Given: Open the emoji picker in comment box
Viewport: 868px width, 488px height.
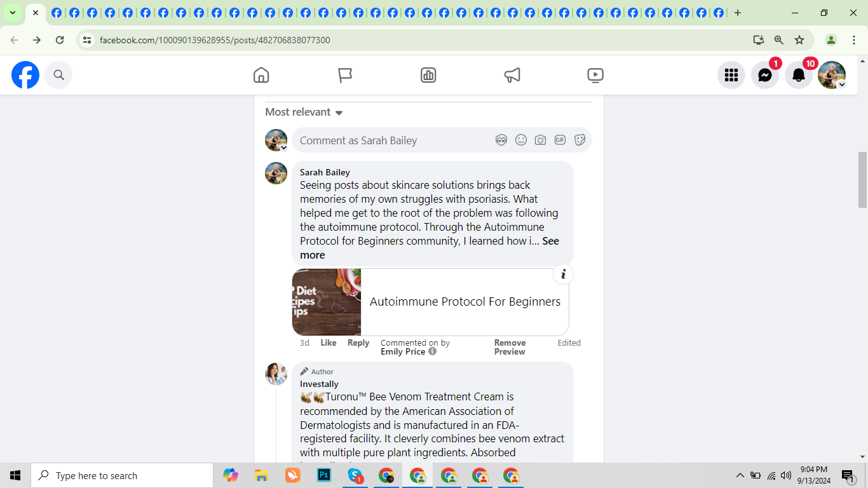Looking at the screenshot, I should [521, 140].
